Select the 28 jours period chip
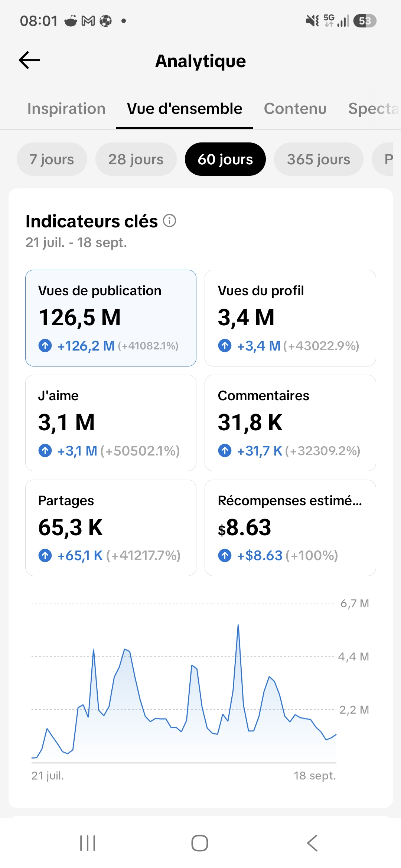401x868 pixels. pyautogui.click(x=136, y=159)
